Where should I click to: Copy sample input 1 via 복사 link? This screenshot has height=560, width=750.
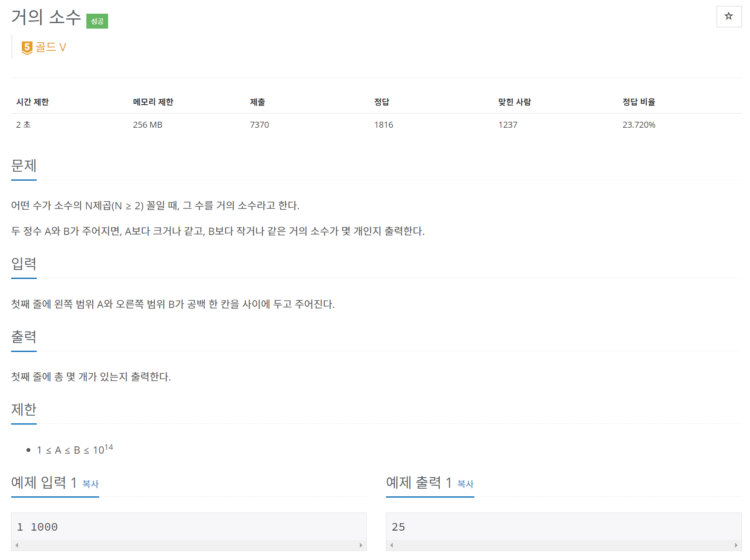pos(90,484)
